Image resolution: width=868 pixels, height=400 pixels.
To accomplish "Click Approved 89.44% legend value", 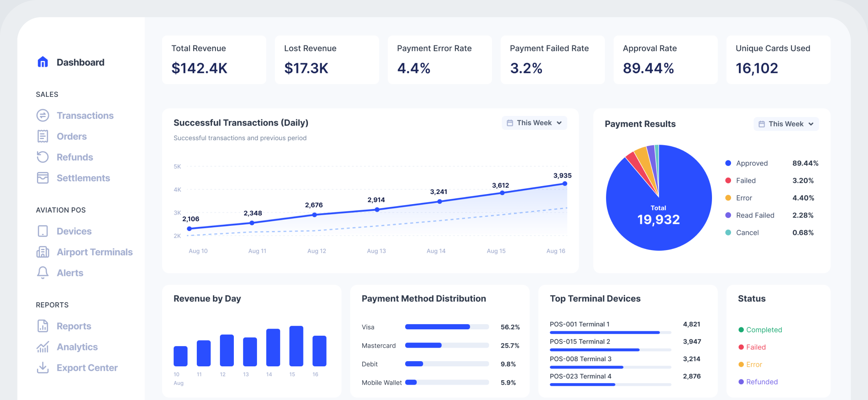I will pos(805,163).
